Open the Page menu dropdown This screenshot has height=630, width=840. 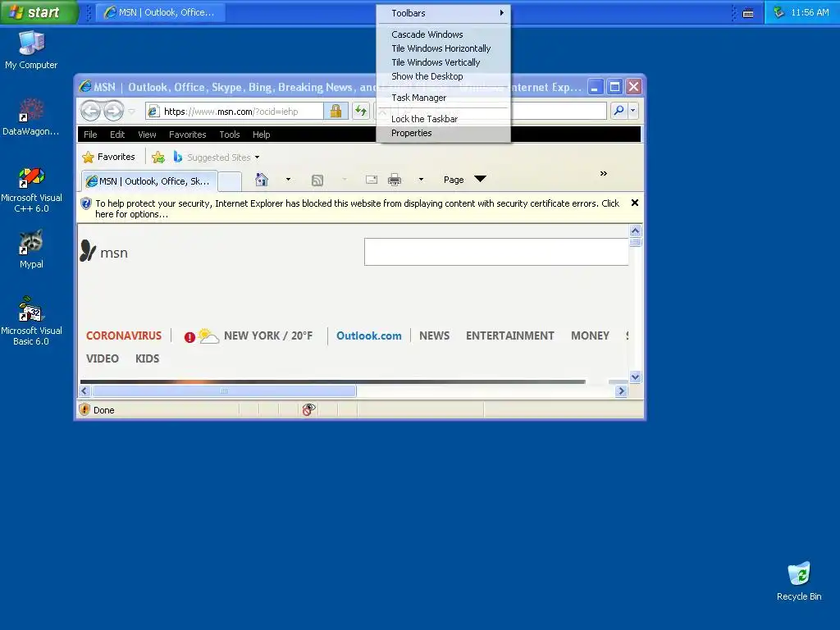(464, 180)
